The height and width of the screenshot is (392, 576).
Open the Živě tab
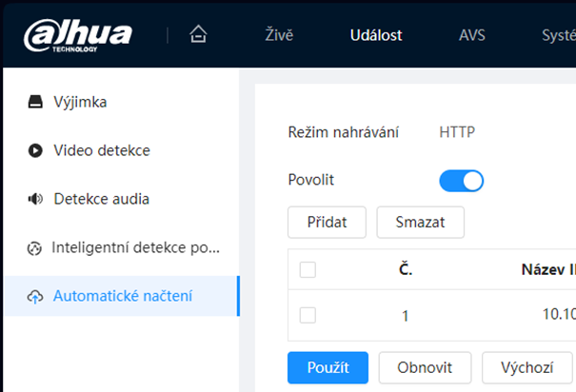(x=279, y=35)
